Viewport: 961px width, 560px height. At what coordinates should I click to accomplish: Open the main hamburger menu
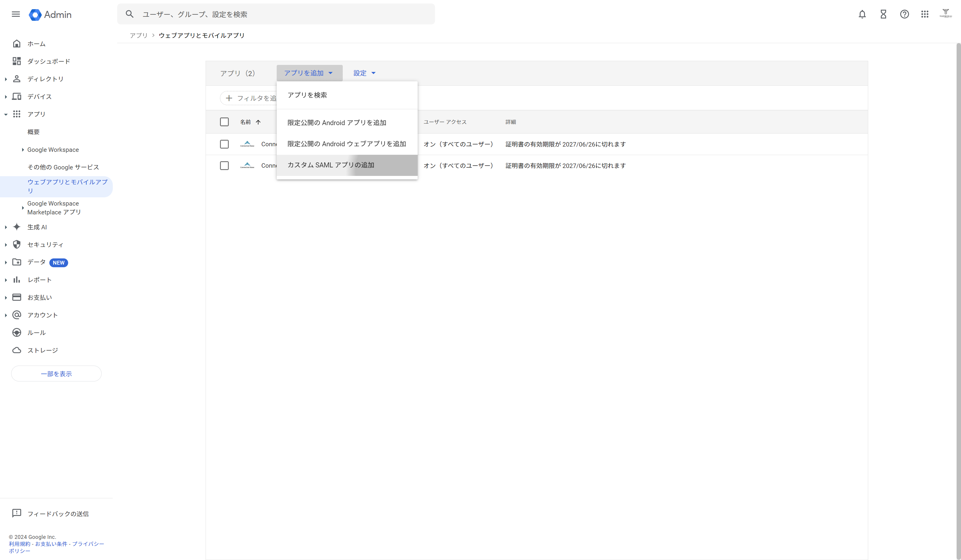pyautogui.click(x=16, y=14)
